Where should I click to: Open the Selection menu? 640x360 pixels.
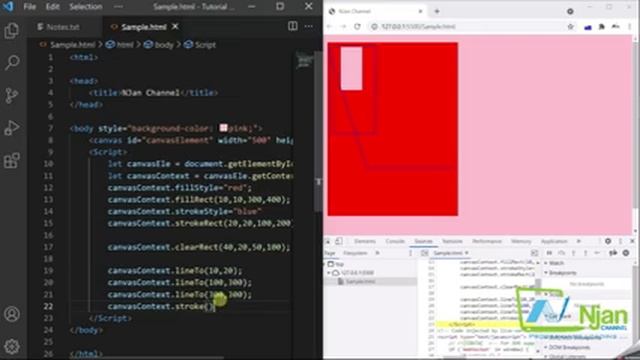[x=85, y=7]
